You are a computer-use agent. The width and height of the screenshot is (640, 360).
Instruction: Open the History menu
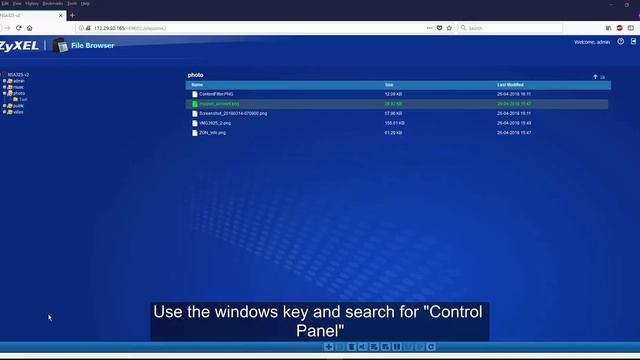(32, 4)
